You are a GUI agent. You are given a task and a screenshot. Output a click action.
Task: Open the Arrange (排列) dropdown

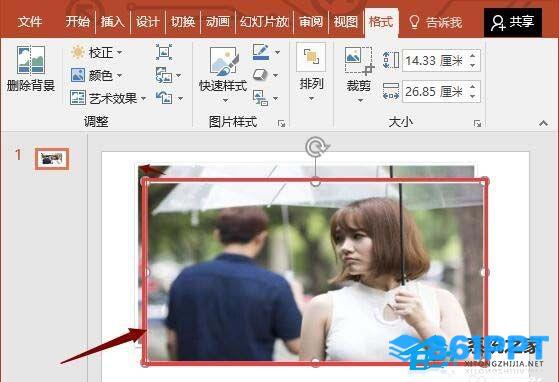[x=311, y=73]
